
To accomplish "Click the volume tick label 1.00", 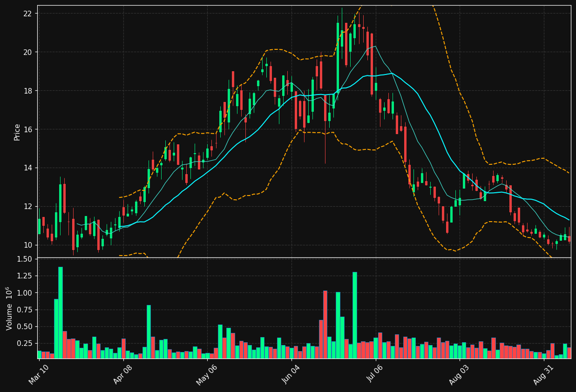I will (25, 293).
